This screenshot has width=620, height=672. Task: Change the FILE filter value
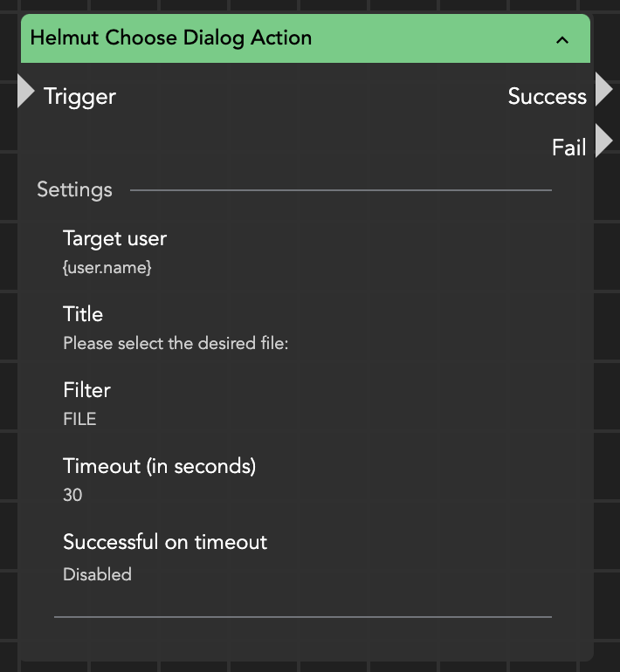[x=79, y=420]
